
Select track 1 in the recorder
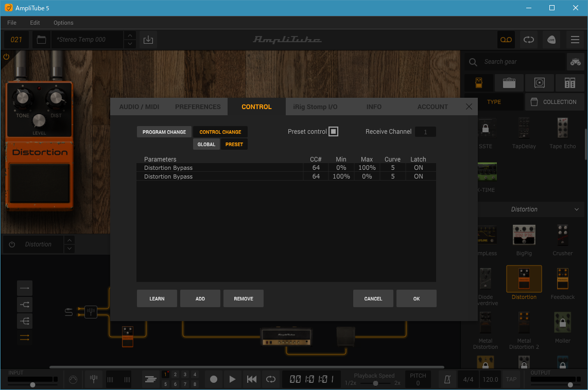click(x=165, y=374)
